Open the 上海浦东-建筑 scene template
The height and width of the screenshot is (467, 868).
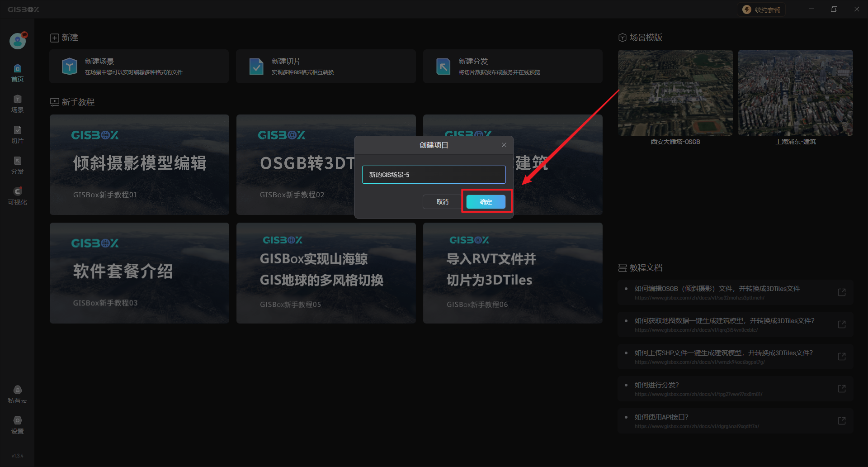point(796,93)
